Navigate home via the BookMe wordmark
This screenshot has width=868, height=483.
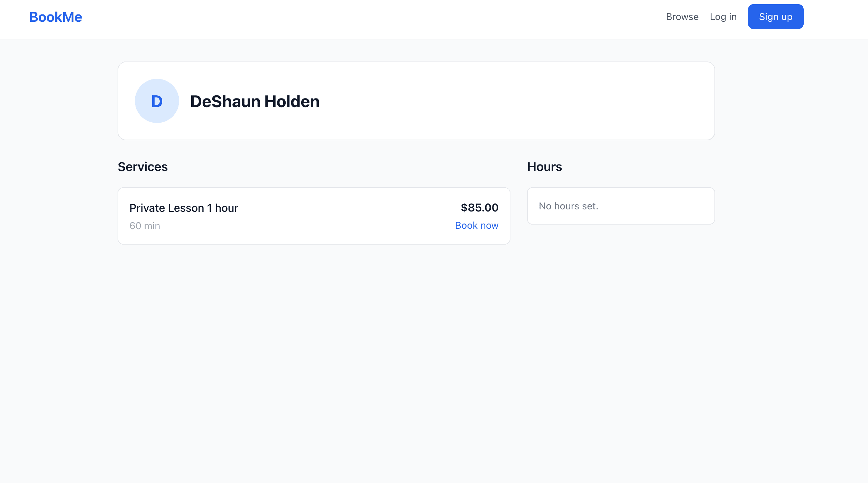[55, 17]
